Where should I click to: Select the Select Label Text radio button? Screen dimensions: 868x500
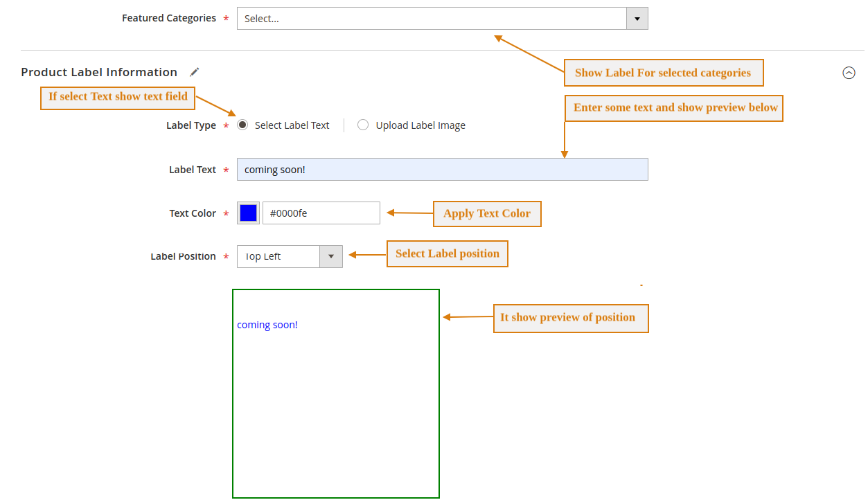[242, 125]
